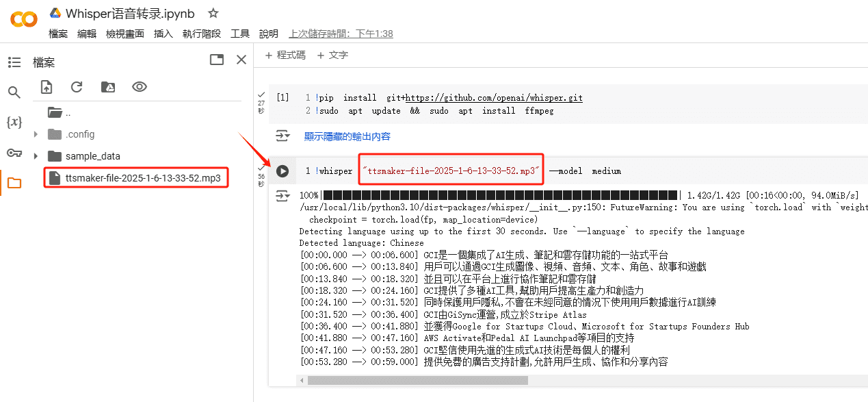868x402 pixels.
Task: Add a new code cell with 程式碼
Action: coord(285,55)
